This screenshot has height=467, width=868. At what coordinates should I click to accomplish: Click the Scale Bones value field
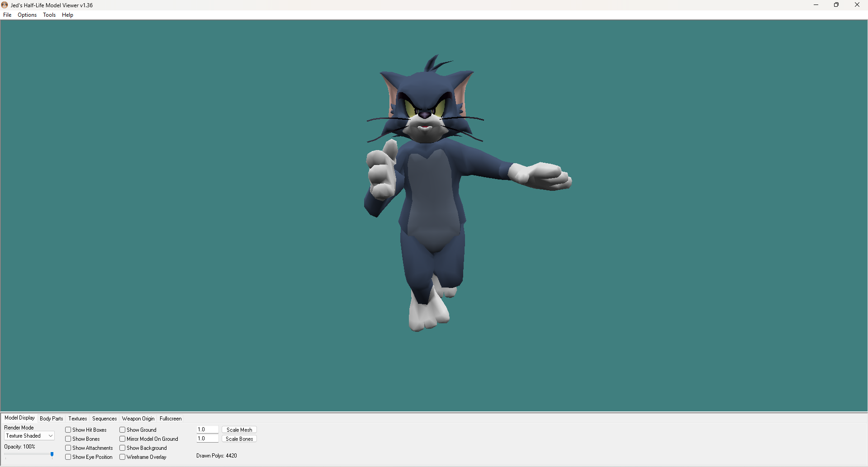click(x=208, y=439)
